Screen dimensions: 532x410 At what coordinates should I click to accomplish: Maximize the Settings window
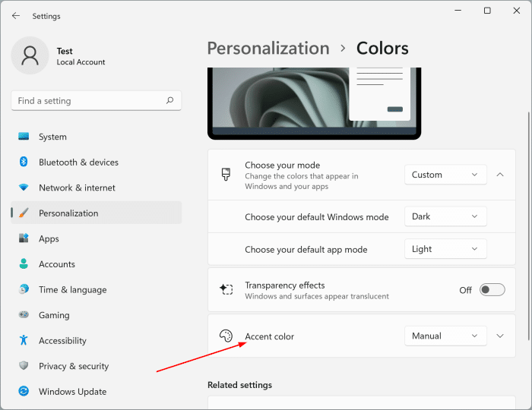tap(487, 11)
